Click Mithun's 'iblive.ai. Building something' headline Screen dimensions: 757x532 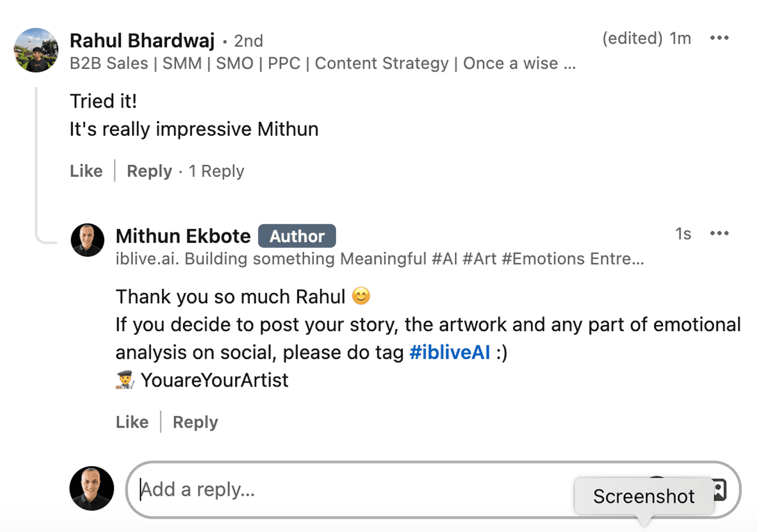pos(379,259)
